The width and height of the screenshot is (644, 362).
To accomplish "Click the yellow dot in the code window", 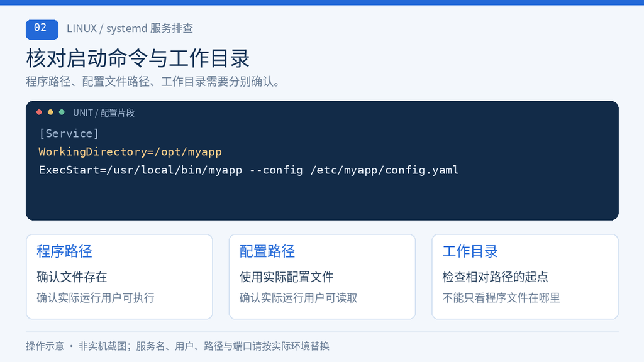I will coord(50,112).
